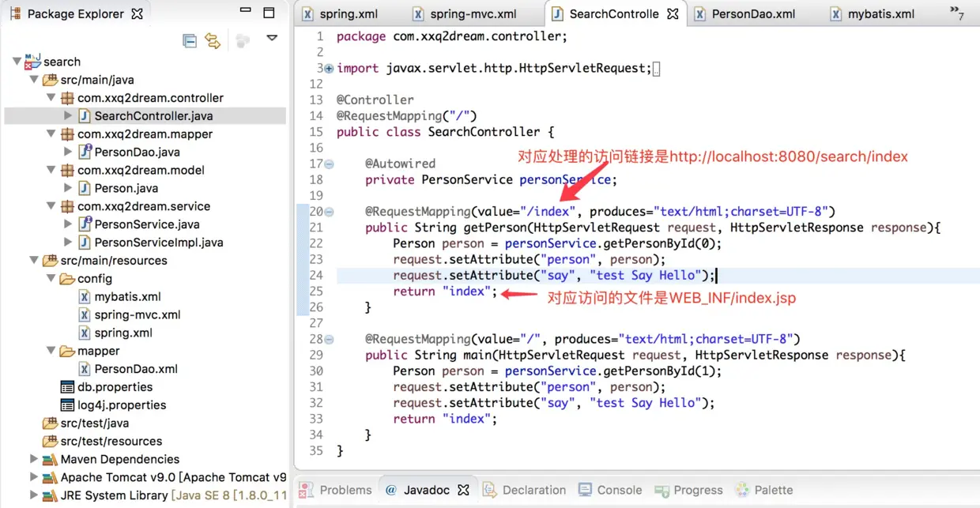980x508 pixels.
Task: Open the Progress view tab
Action: [688, 490]
